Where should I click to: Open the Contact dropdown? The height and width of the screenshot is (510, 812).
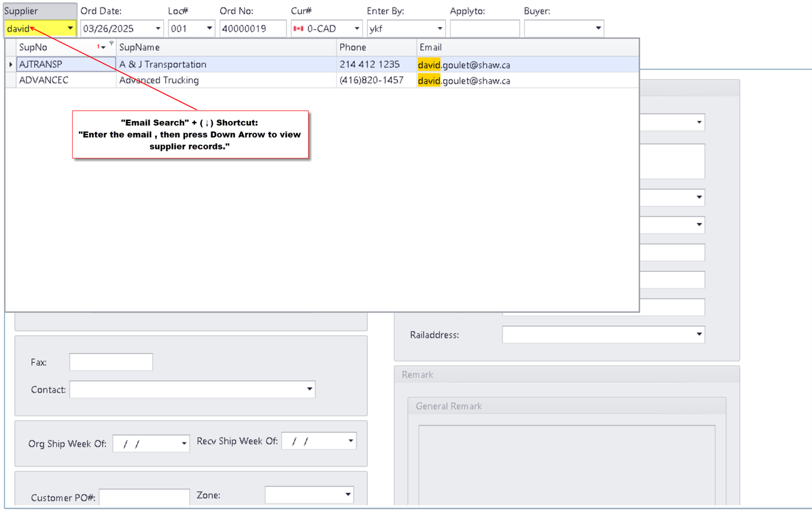point(309,389)
